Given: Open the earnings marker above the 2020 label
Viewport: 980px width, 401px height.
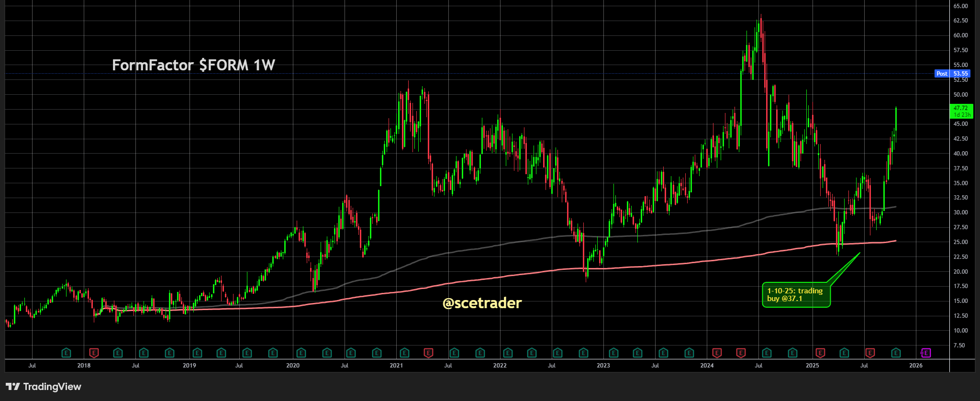Looking at the screenshot, I should (x=301, y=353).
